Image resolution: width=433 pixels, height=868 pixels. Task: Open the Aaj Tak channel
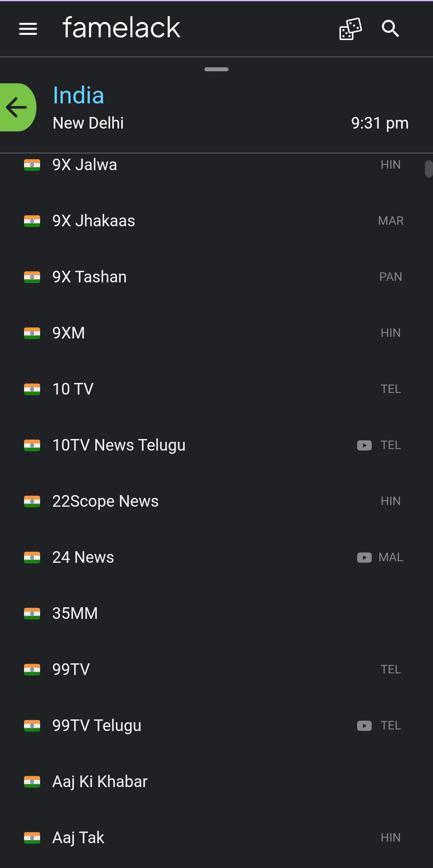pyautogui.click(x=78, y=838)
